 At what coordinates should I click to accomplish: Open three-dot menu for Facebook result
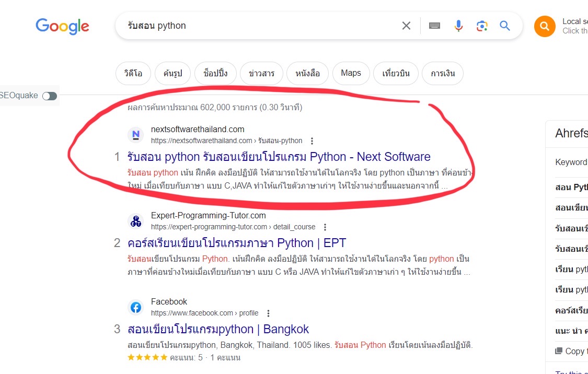pos(268,313)
